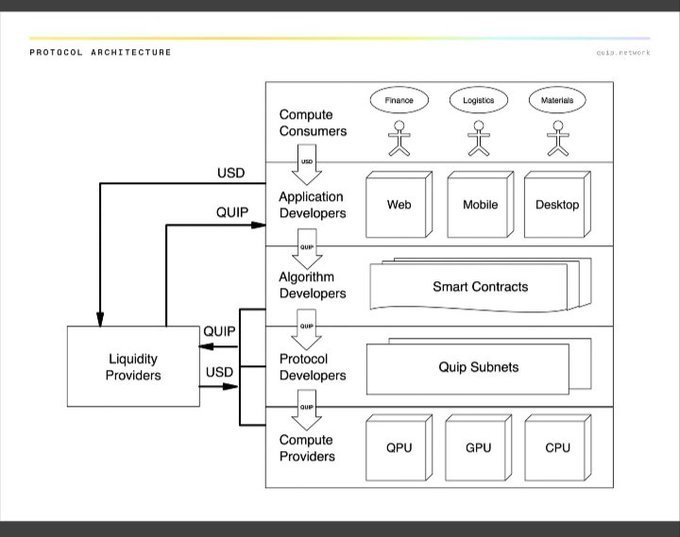Click the QUIP down arrow above Algorithm Developers
Screen dimensions: 680x537
[x=307, y=249]
